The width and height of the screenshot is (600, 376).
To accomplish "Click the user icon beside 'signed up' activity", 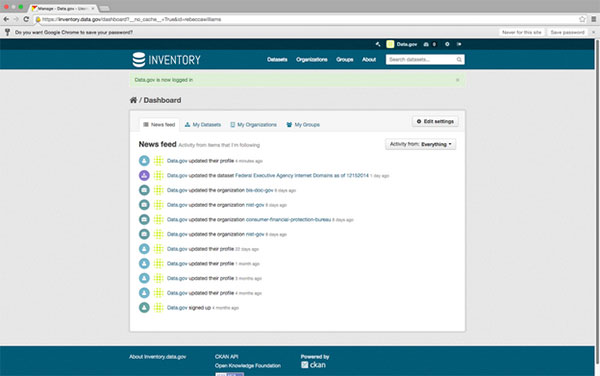I will pyautogui.click(x=144, y=308).
